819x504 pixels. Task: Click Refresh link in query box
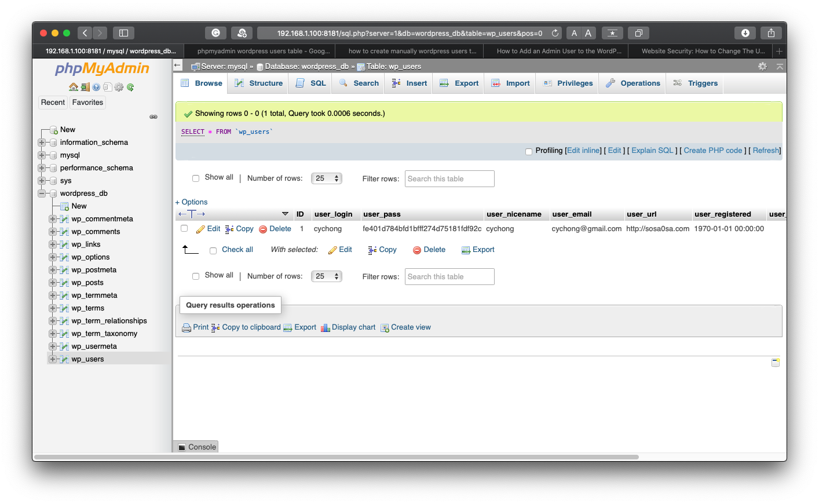pyautogui.click(x=766, y=151)
